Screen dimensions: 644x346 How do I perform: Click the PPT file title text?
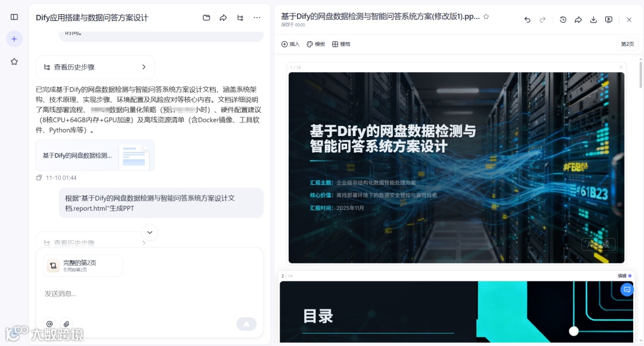point(380,17)
